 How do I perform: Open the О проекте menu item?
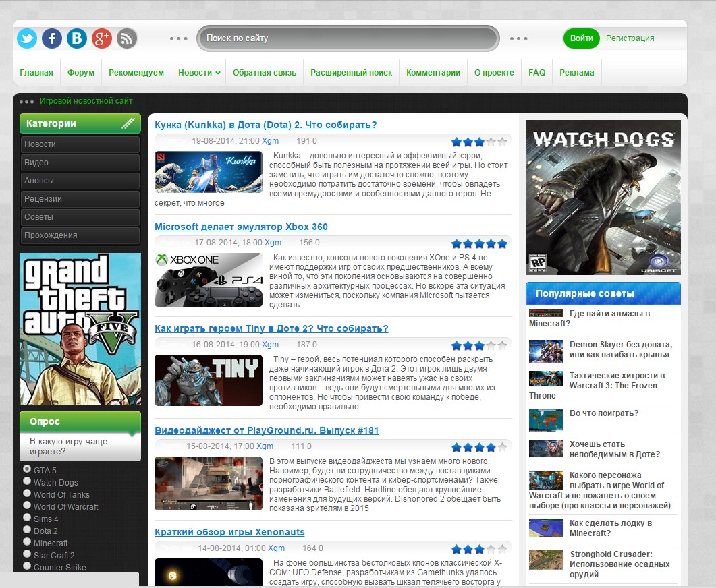click(x=494, y=73)
